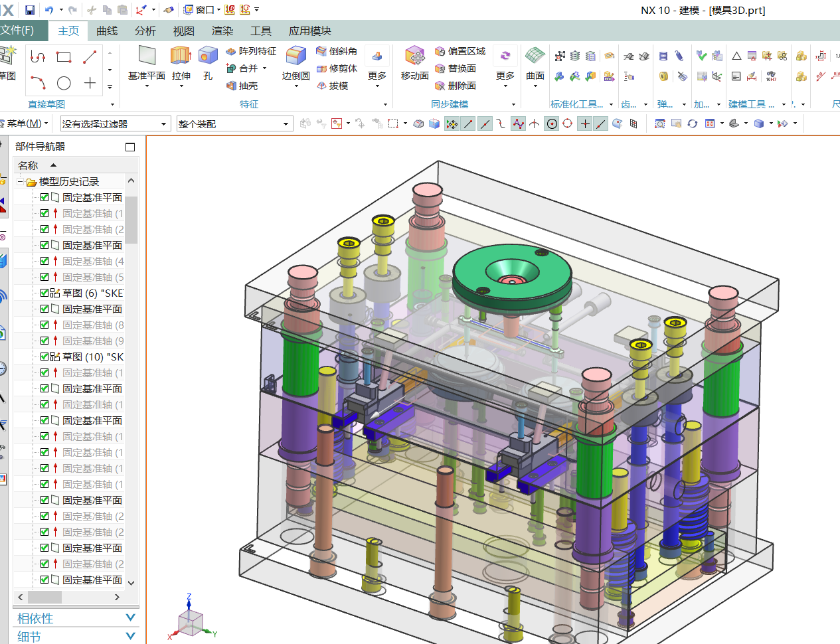Click the 直接草图 group label

(x=46, y=104)
